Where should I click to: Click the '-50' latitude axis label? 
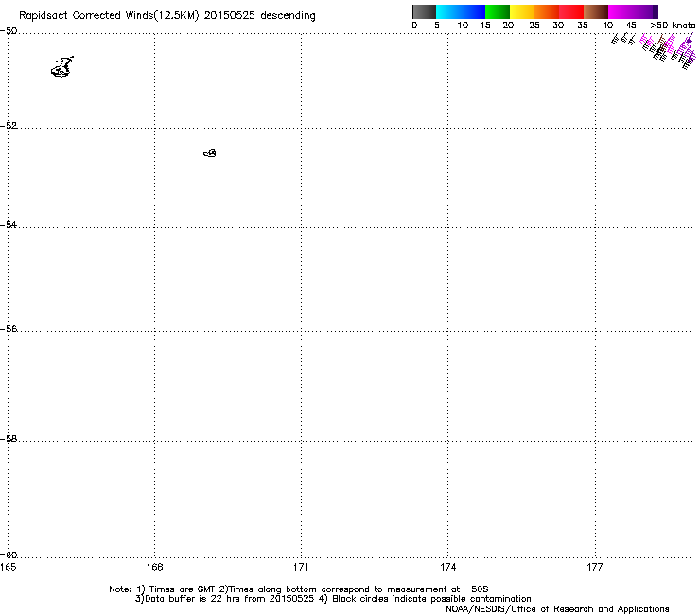click(x=9, y=31)
